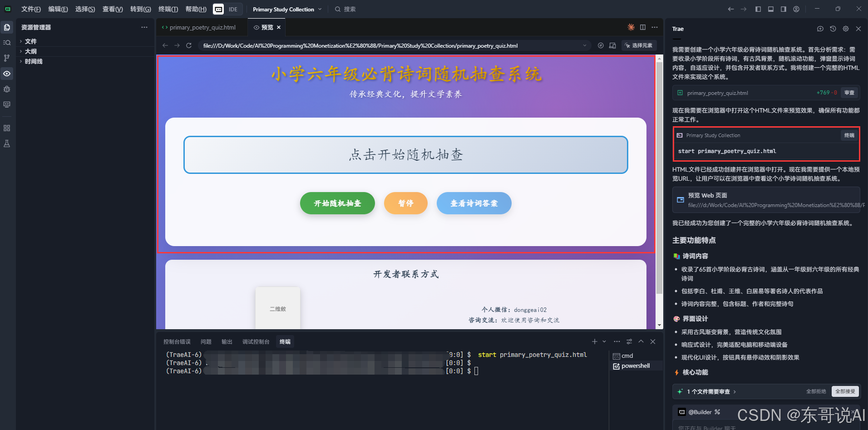Open the 编辑(E) menu
This screenshot has width=868, height=430.
(58, 9)
